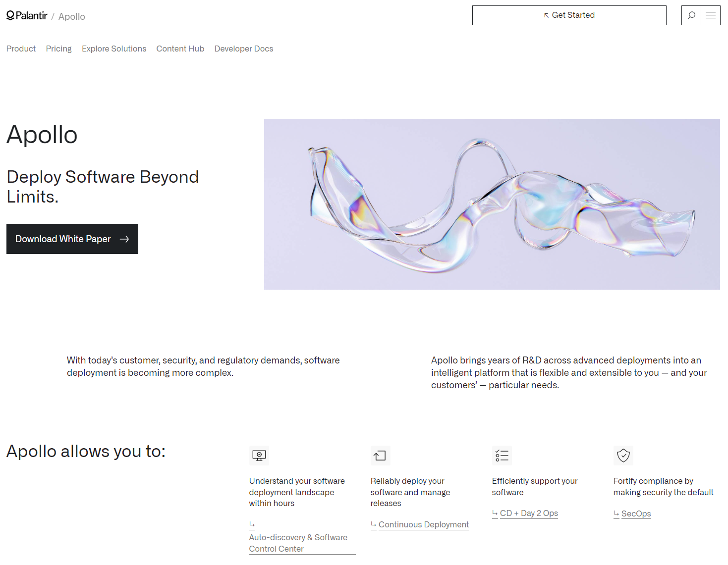Go to Pricing in navigation
728x565 pixels.
click(x=59, y=49)
